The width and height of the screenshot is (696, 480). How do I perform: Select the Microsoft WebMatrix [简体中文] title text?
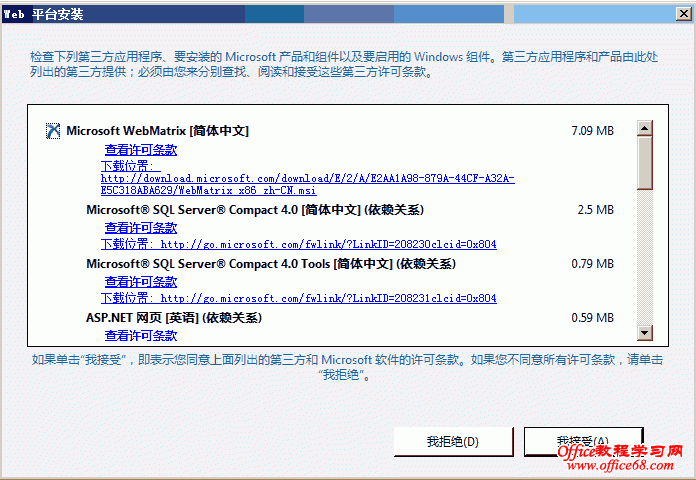click(x=158, y=131)
